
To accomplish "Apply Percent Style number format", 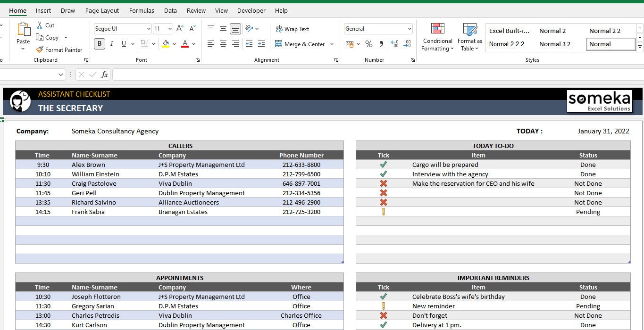I will [x=369, y=44].
